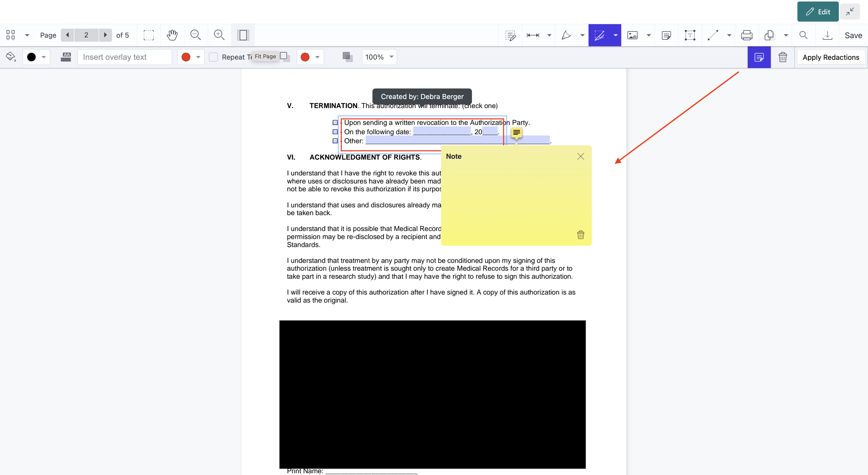Insert an image annotation
The height and width of the screenshot is (475, 868).
pyautogui.click(x=633, y=35)
